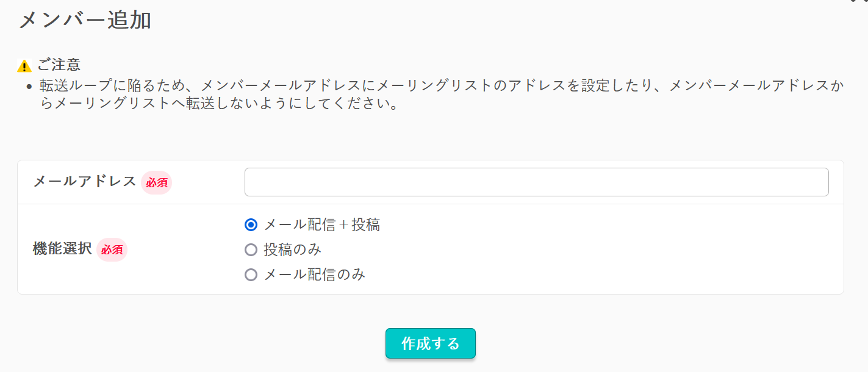The image size is (868, 372).
Task: Click the メール配信のみ option label text
Action: point(314,275)
